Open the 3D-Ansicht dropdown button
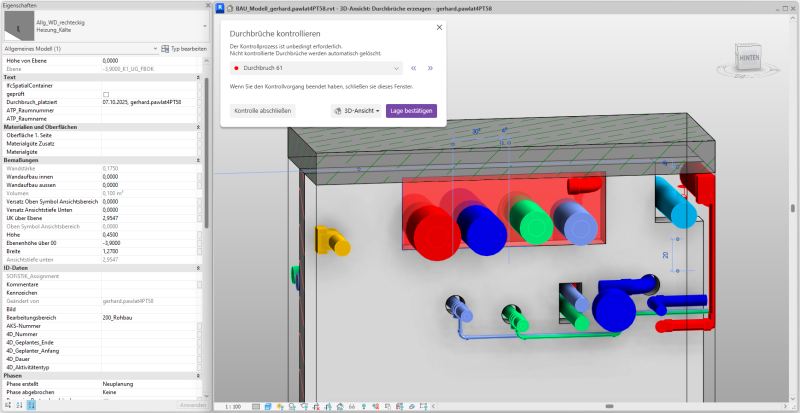800x413 pixels. click(357, 111)
